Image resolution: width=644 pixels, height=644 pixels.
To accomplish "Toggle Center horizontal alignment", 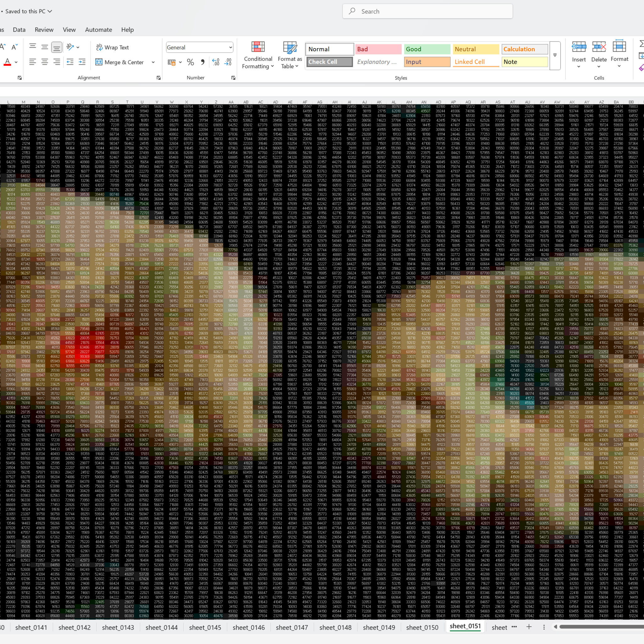I will point(45,62).
